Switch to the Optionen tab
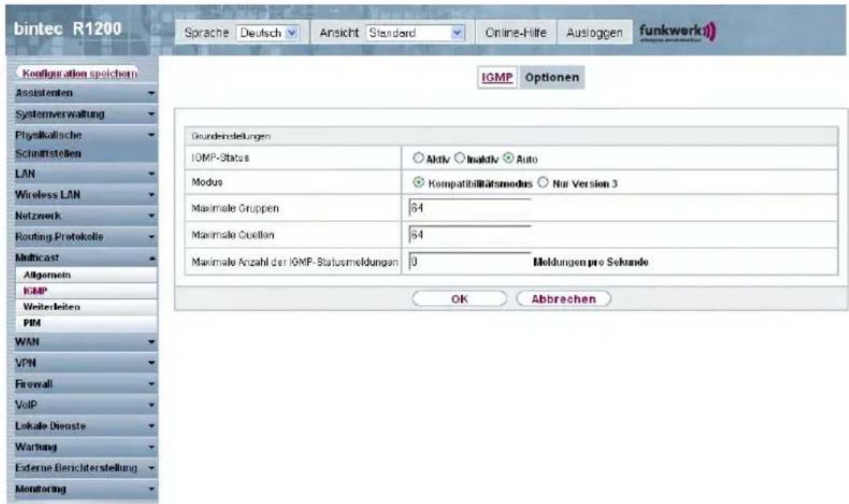849x504 pixels. pyautogui.click(x=552, y=77)
